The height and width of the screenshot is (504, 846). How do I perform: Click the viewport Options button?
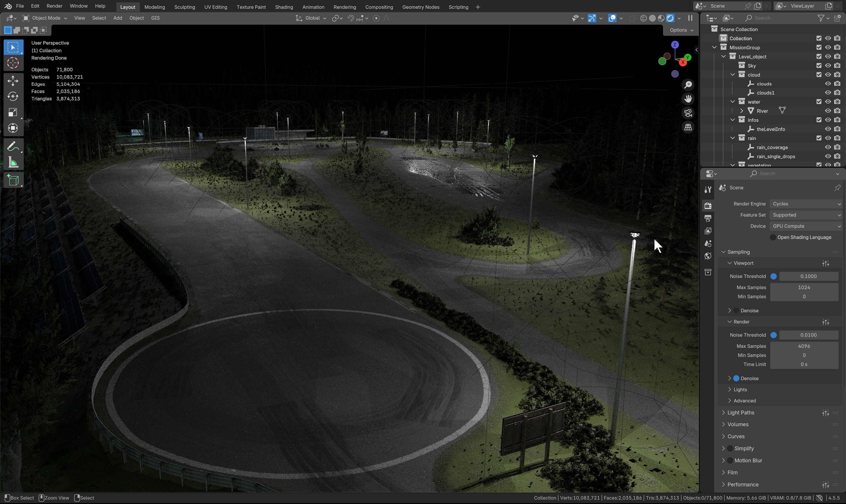pos(681,30)
